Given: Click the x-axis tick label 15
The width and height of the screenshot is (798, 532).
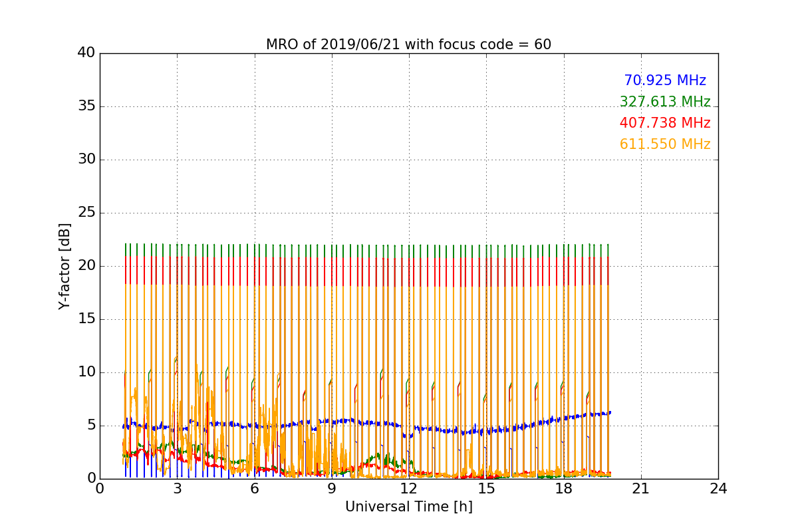Looking at the screenshot, I should (486, 488).
